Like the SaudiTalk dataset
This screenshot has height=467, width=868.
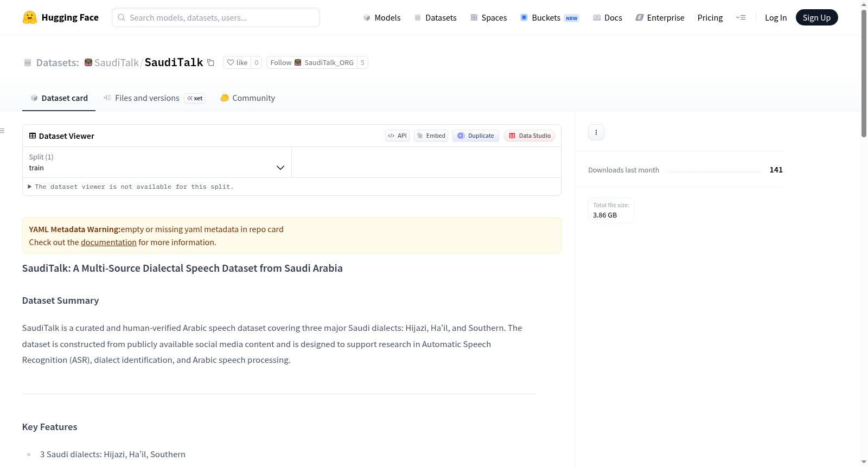[237, 62]
